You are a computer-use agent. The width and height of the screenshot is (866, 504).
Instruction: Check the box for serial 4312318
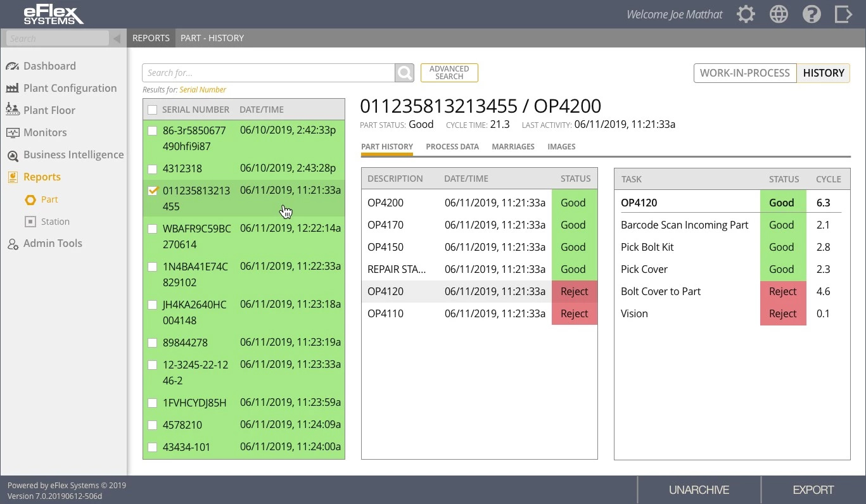[x=153, y=169]
